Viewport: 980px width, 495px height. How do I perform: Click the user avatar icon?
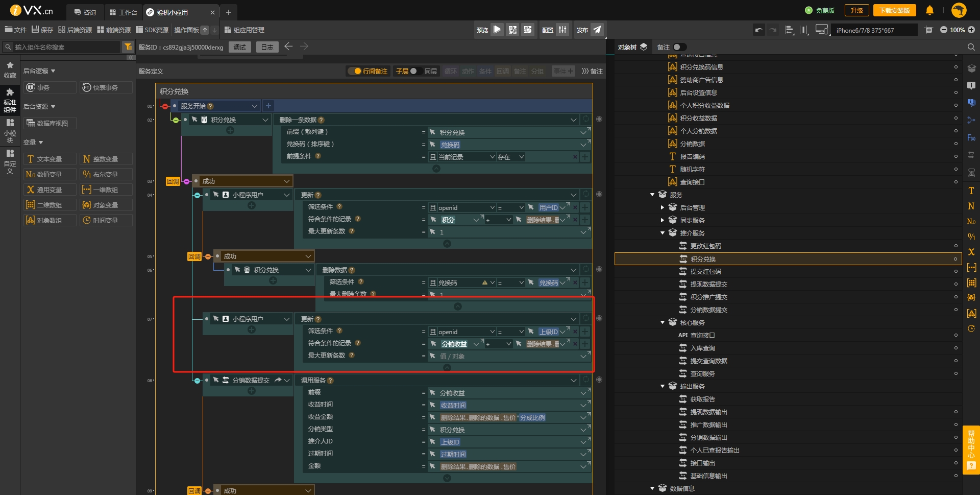[959, 10]
